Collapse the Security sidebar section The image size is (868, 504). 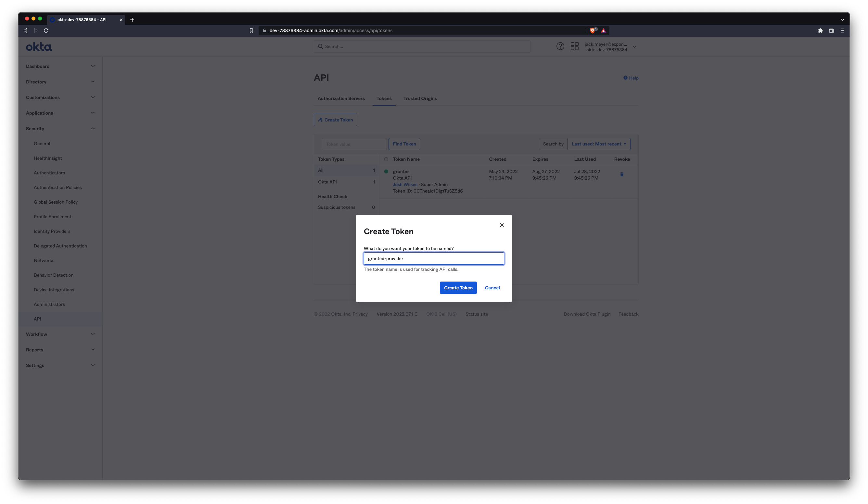pos(60,128)
